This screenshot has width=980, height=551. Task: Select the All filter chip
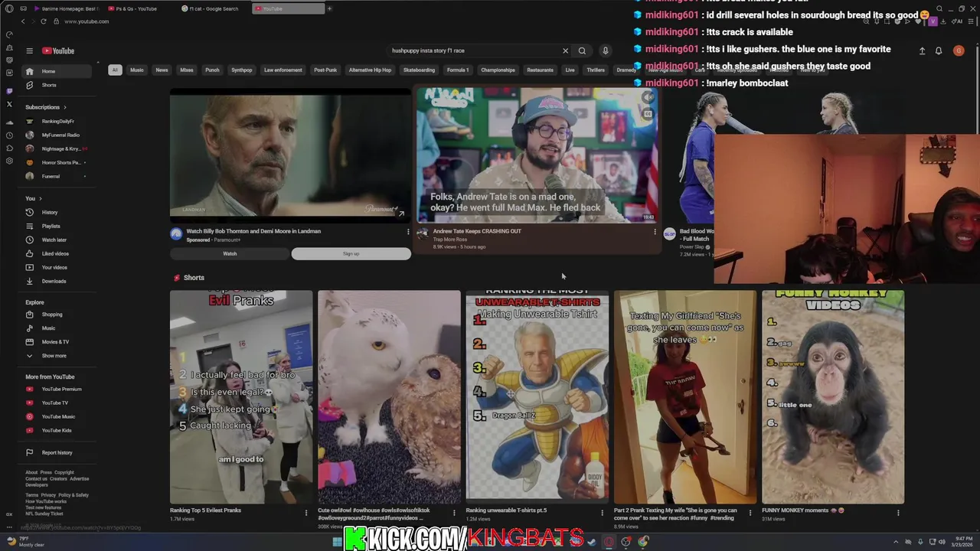point(115,70)
